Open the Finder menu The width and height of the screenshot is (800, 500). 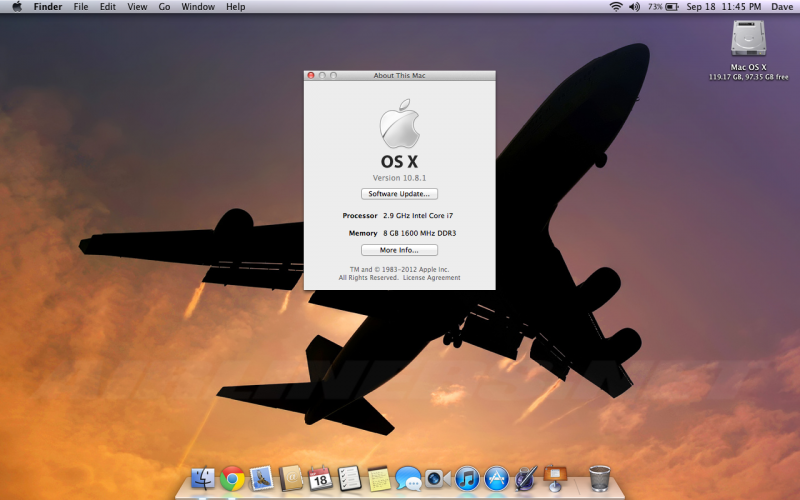48,7
